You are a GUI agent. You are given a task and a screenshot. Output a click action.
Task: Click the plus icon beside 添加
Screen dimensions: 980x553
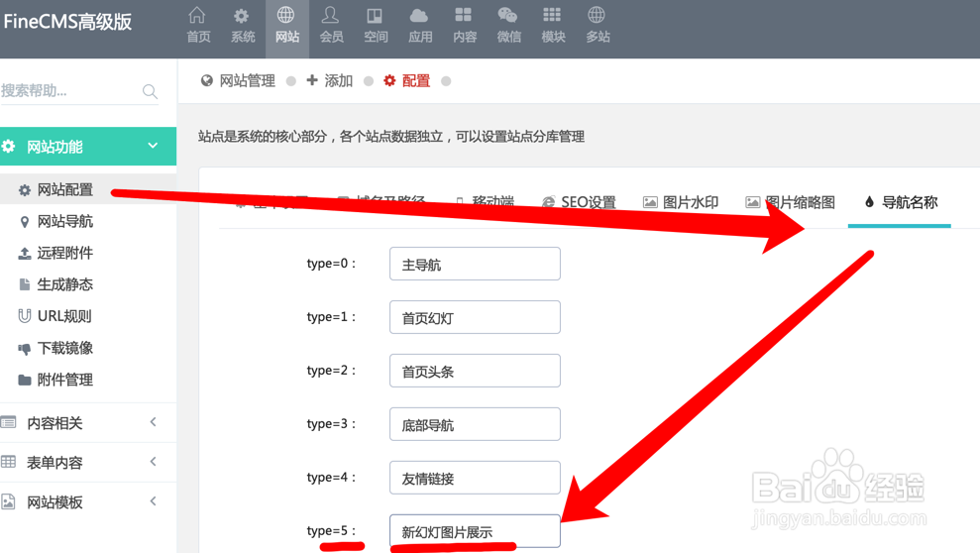pos(312,80)
